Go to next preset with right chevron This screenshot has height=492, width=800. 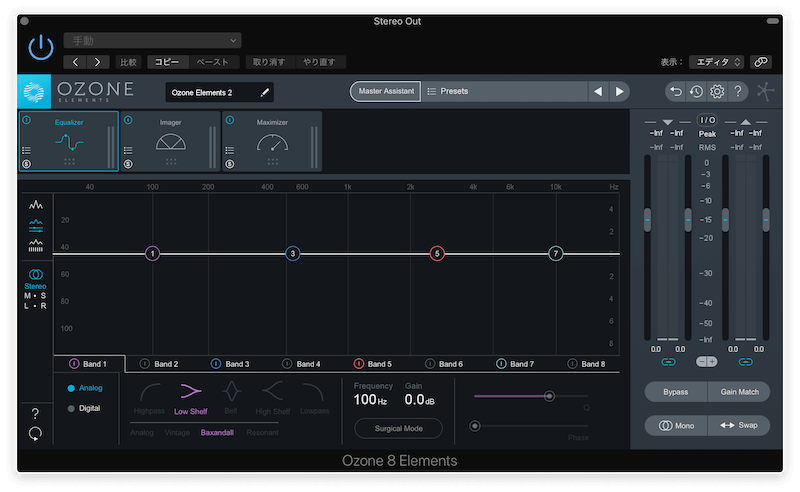coord(98,62)
